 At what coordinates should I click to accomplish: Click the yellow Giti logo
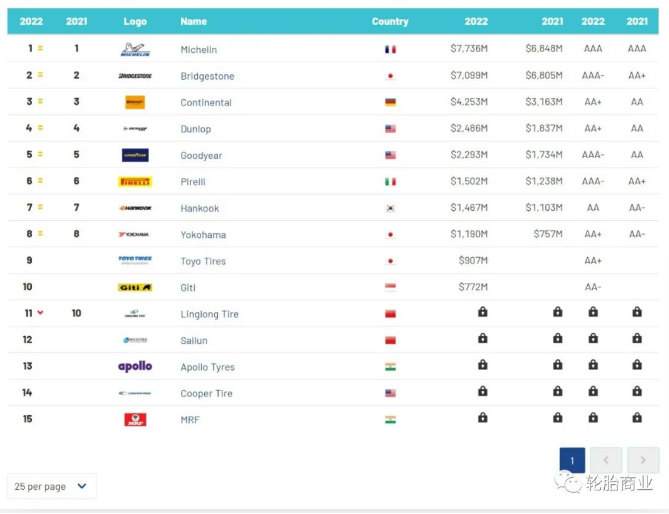point(135,287)
